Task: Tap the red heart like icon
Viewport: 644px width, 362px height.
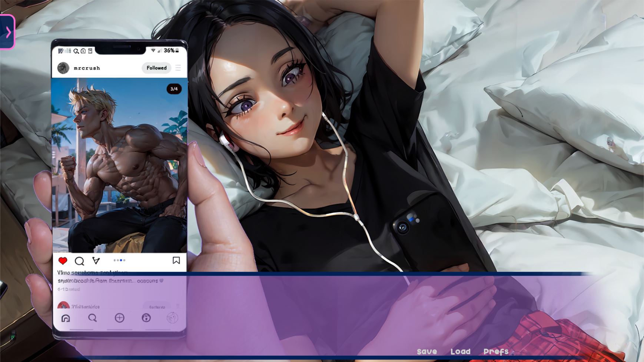Action: tap(63, 261)
